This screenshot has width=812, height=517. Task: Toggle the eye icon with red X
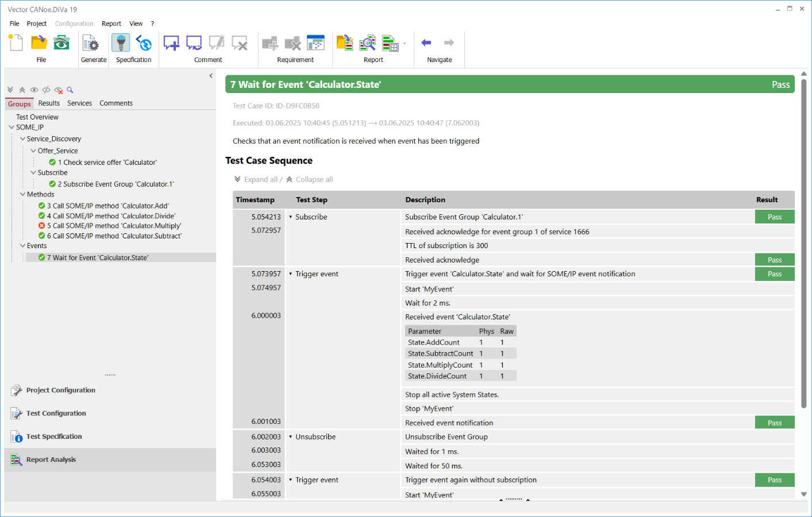(59, 90)
